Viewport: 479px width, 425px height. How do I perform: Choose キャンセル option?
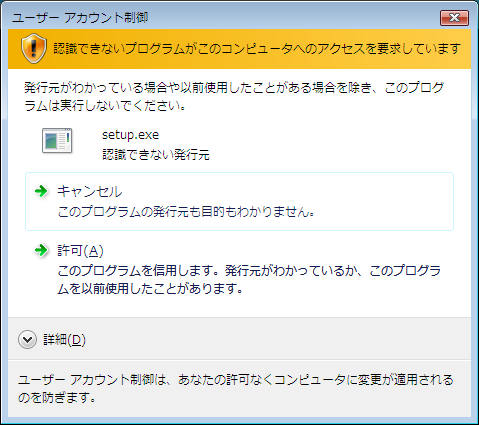click(x=239, y=201)
